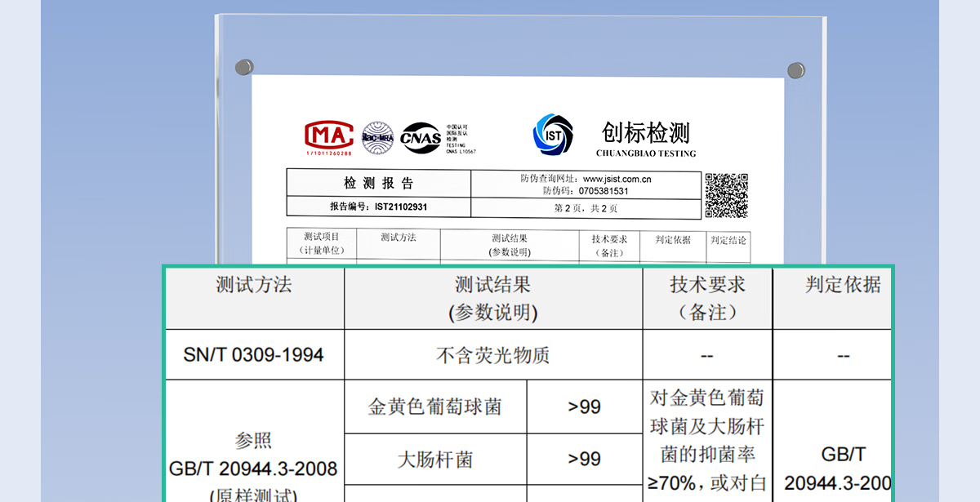The width and height of the screenshot is (980, 502).
Task: Open the www.jsist.com.cn verification URL
Action: [617, 179]
